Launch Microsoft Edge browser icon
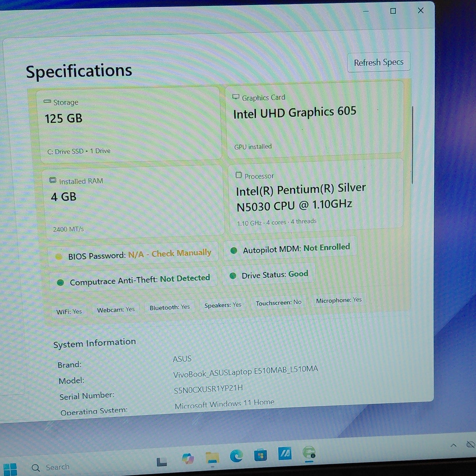 pyautogui.click(x=236, y=456)
